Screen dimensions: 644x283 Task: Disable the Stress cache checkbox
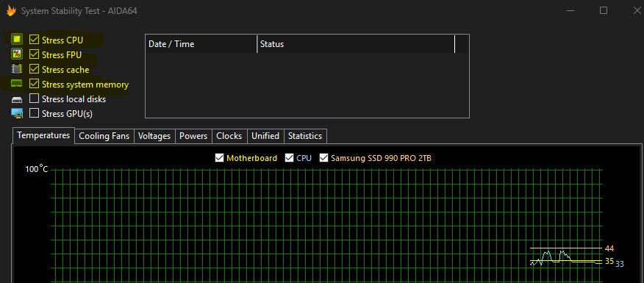[34, 69]
